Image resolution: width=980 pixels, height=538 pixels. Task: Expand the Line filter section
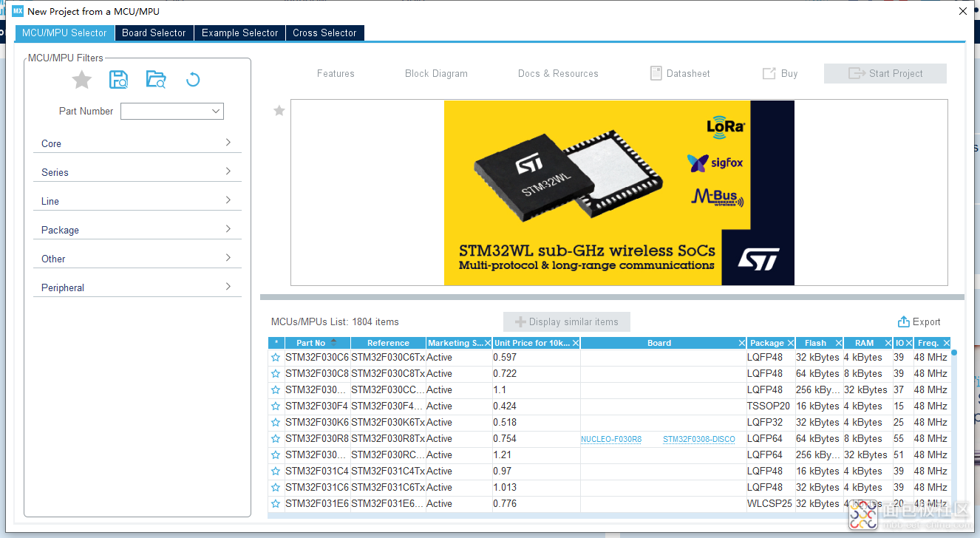coord(137,201)
